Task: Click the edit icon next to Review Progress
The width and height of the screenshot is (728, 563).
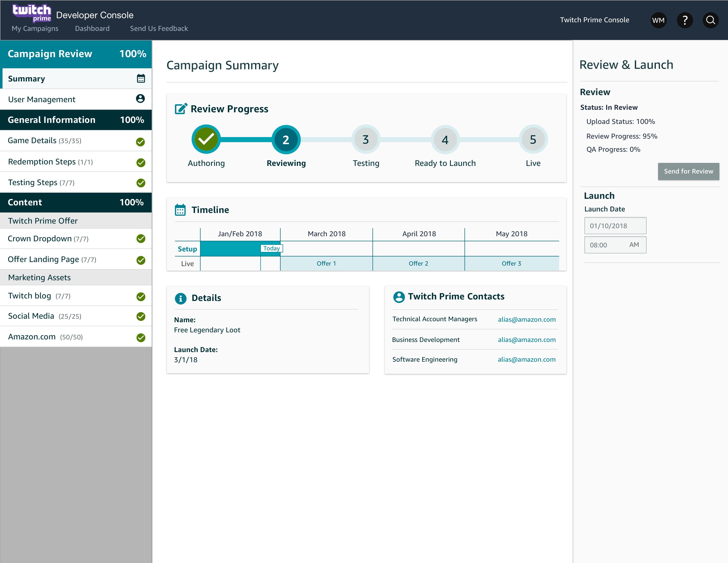Action: (x=181, y=109)
